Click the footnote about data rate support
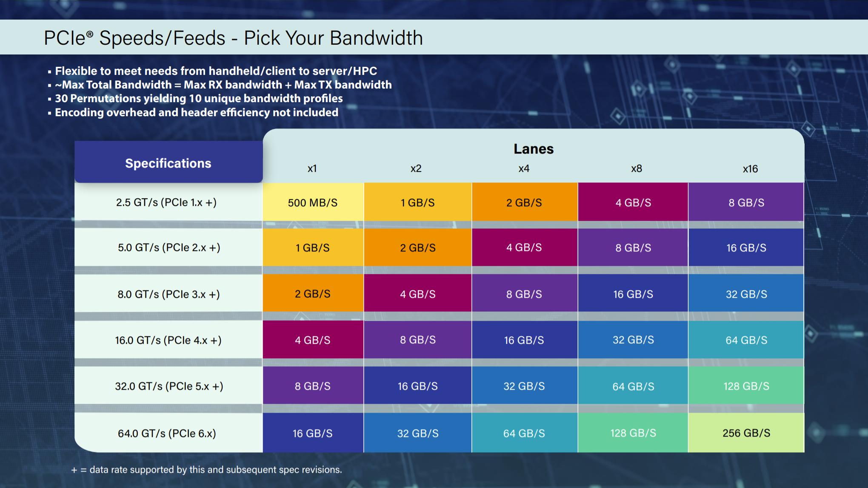 [x=206, y=470]
